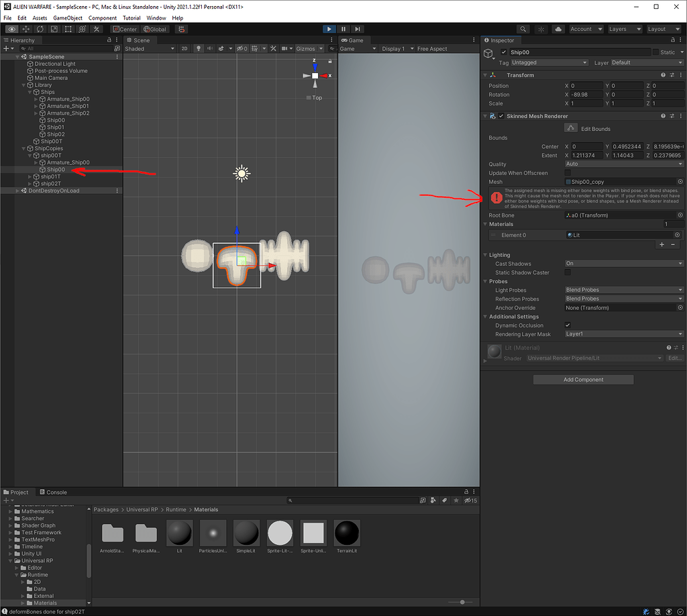Switch to the Console tab

(x=54, y=492)
